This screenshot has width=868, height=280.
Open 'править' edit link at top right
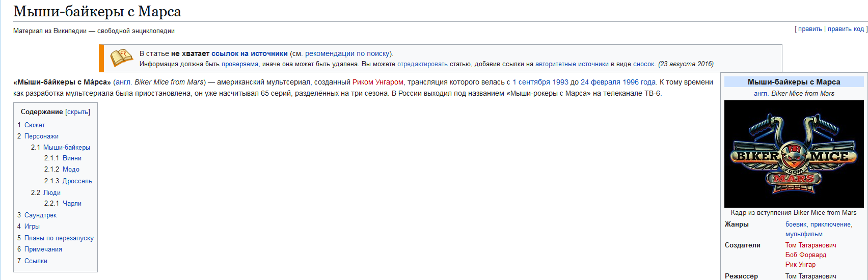point(810,29)
